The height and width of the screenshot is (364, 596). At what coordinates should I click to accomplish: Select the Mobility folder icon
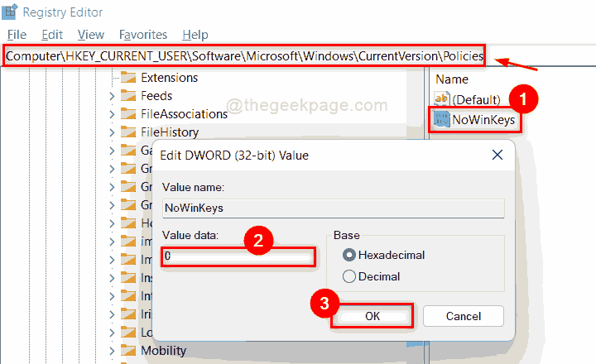tap(128, 351)
